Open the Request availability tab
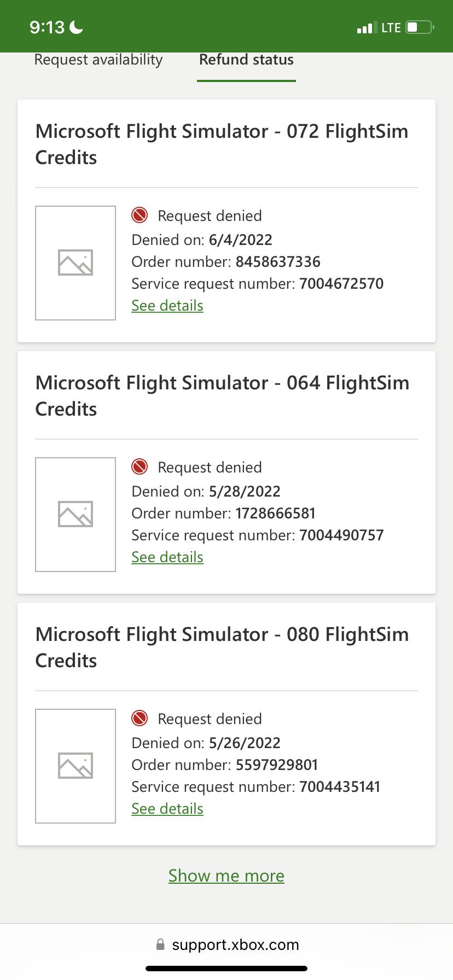This screenshot has height=980, width=453. point(98,60)
